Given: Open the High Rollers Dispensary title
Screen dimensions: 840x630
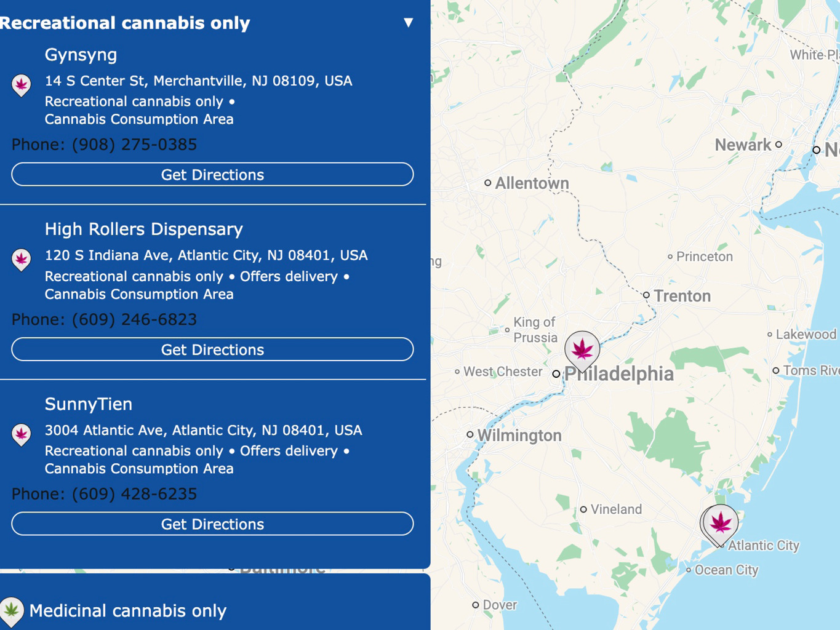Looking at the screenshot, I should [144, 229].
